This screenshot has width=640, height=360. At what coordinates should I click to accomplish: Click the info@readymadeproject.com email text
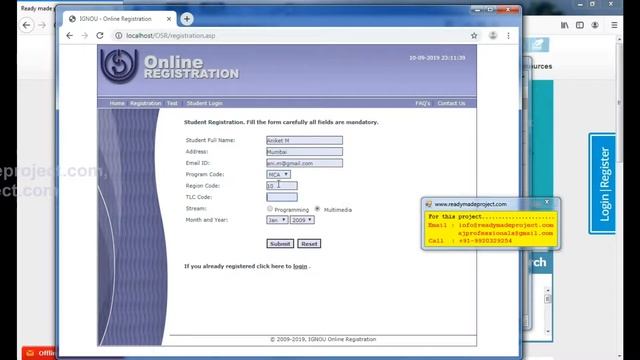tap(506, 225)
